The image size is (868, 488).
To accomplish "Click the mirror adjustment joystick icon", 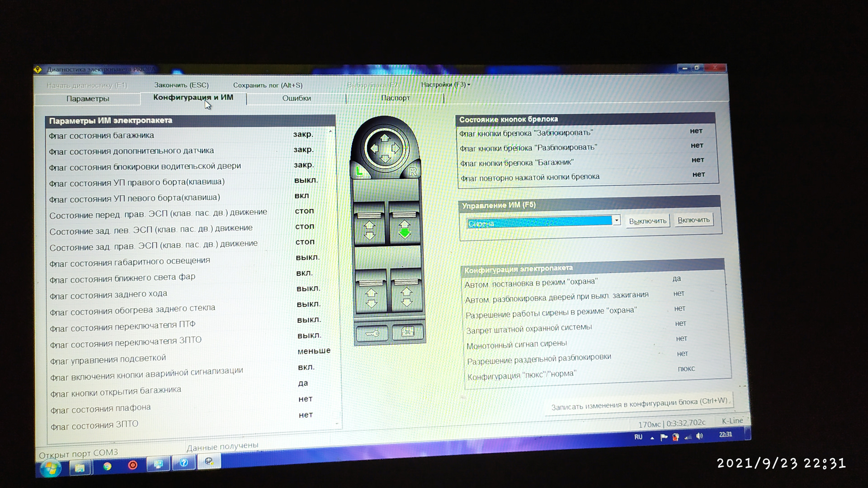I will point(385,149).
